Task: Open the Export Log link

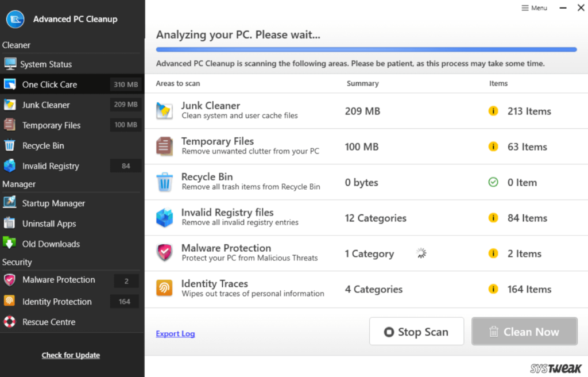Action: (175, 333)
